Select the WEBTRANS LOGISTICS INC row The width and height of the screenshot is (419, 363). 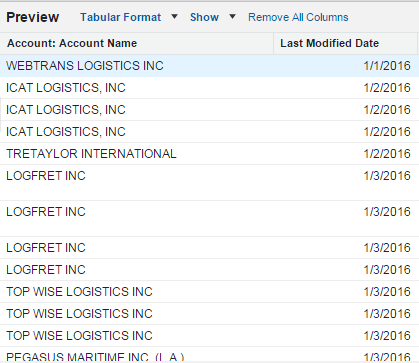pos(209,66)
